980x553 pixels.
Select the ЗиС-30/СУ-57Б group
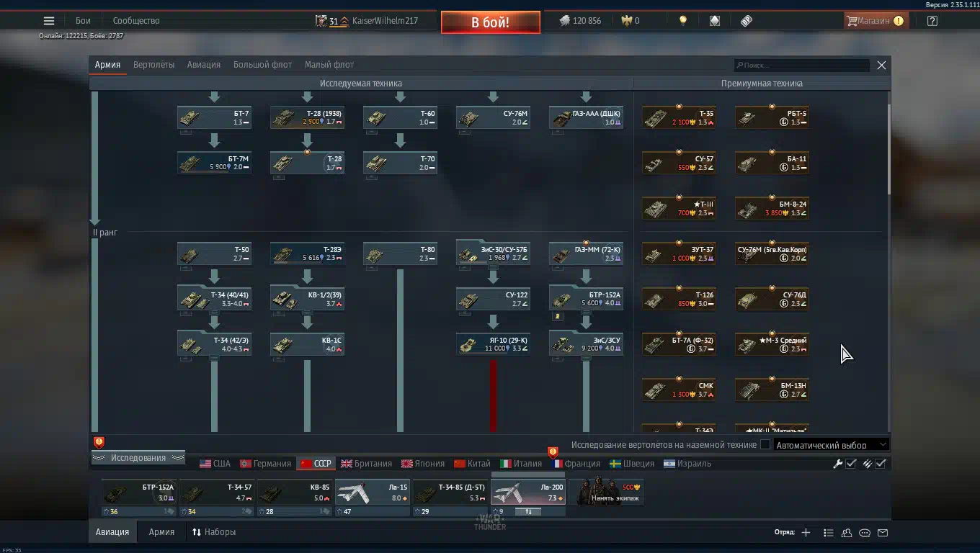[x=493, y=253]
